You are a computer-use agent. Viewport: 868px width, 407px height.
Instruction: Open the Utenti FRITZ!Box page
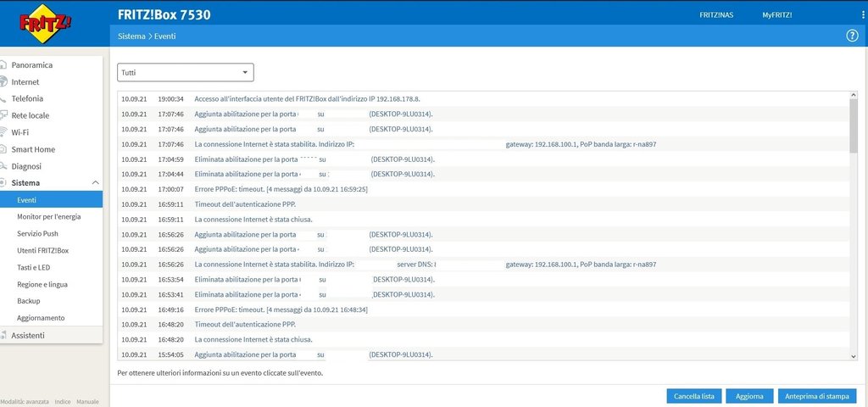[42, 250]
